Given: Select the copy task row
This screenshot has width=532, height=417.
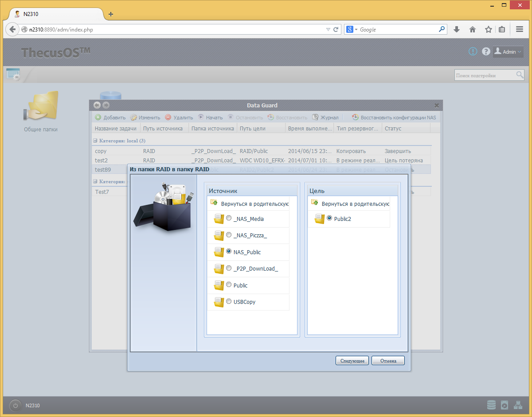Looking at the screenshot, I should coord(261,151).
